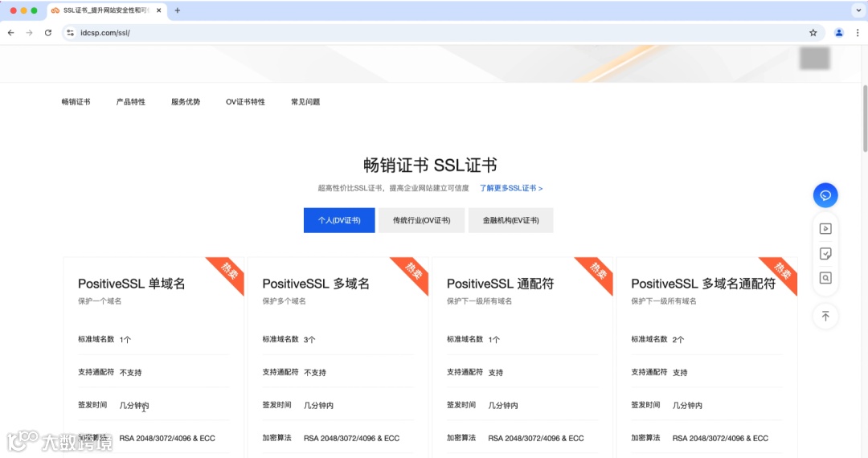Click RSA algorithm text in 通配符 card
868x458 pixels.
point(536,438)
